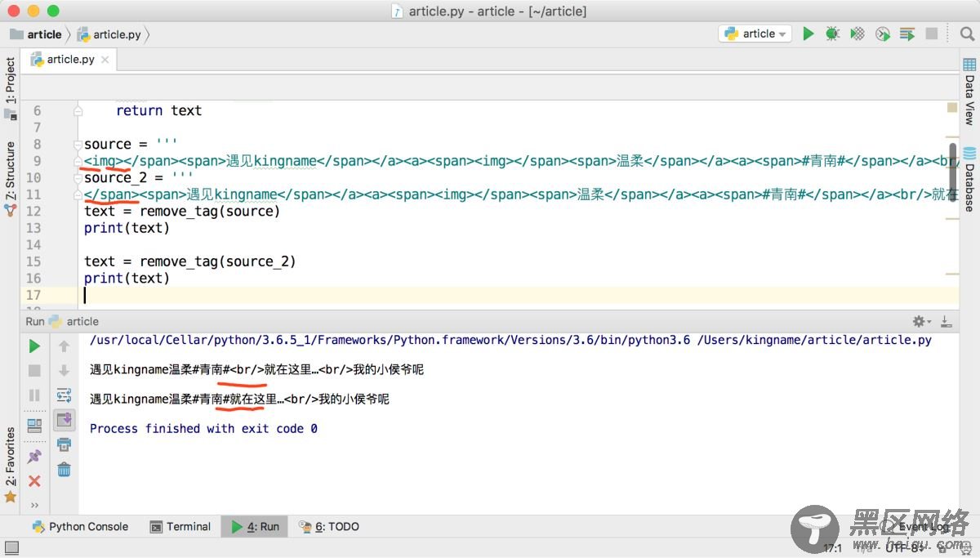Click the yellow inspection indicator square
This screenshot has height=558, width=980.
952,107
